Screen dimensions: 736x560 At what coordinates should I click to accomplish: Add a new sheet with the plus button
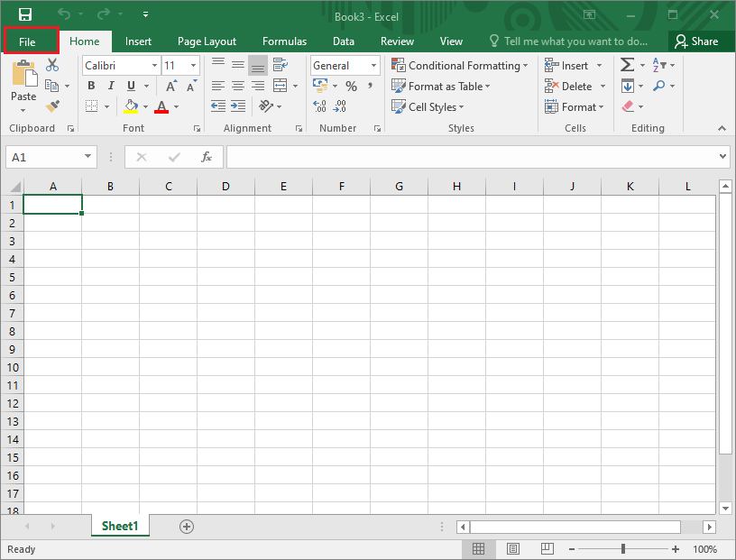(186, 526)
